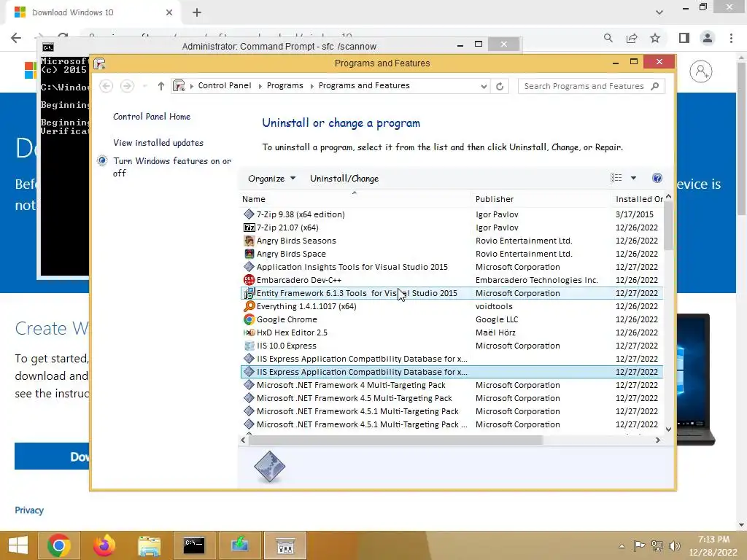This screenshot has width=747, height=560.
Task: Click Programs breadcrumb item
Action: [x=285, y=86]
